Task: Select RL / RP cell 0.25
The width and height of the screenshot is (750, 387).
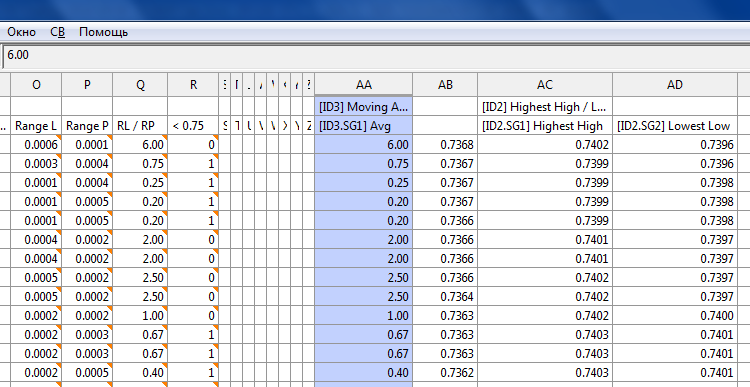Action: pyautogui.click(x=140, y=183)
